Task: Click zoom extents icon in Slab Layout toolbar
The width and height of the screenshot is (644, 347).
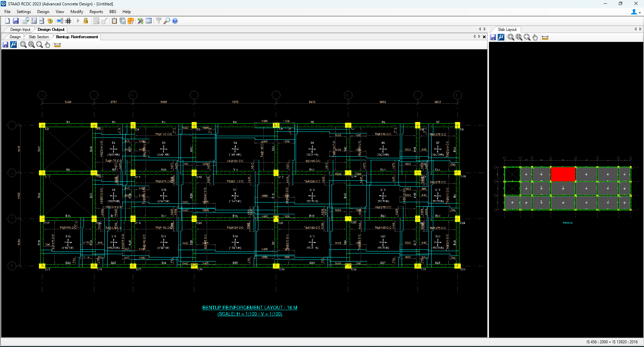Action: [x=519, y=37]
